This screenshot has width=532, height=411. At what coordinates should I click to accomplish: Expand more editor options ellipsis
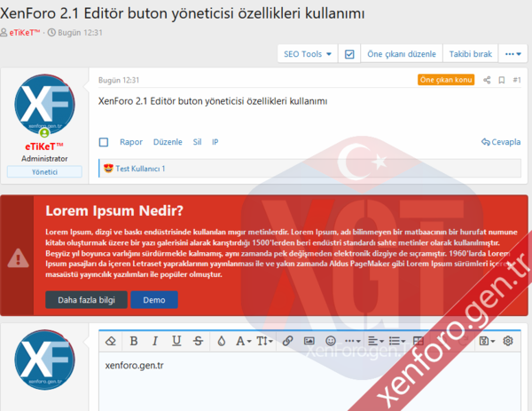(x=352, y=341)
